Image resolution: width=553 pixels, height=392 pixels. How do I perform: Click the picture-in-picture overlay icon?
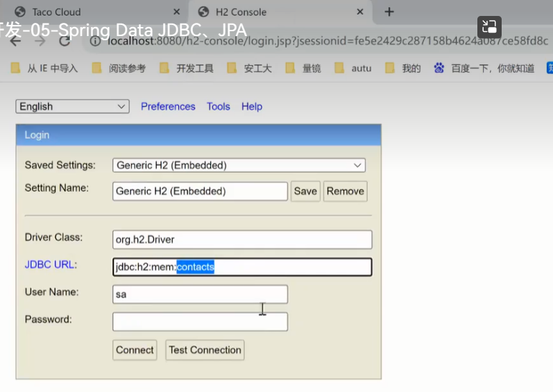[489, 27]
